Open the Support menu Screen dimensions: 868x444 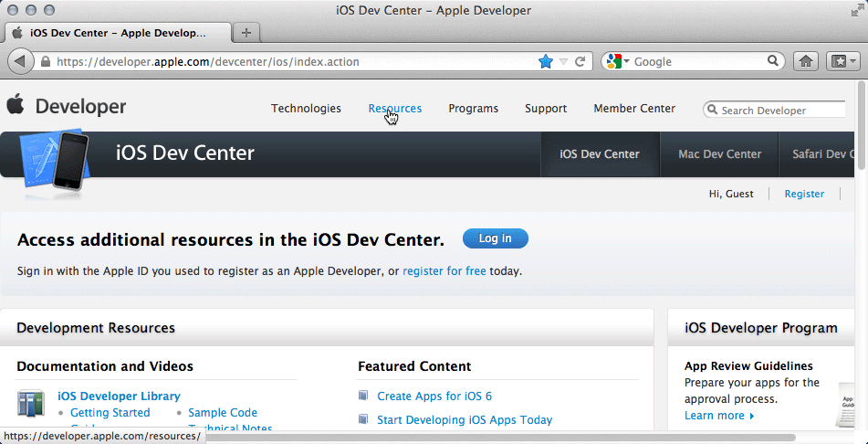546,109
